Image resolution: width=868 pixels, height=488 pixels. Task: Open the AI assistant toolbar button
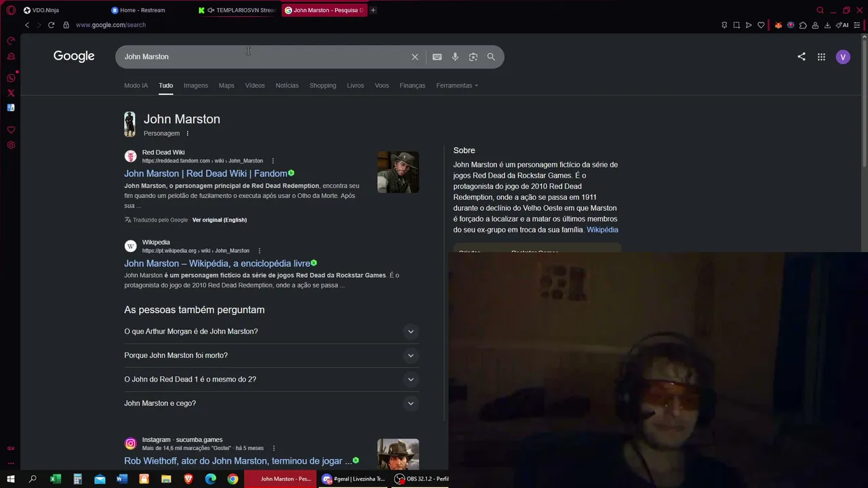point(842,25)
